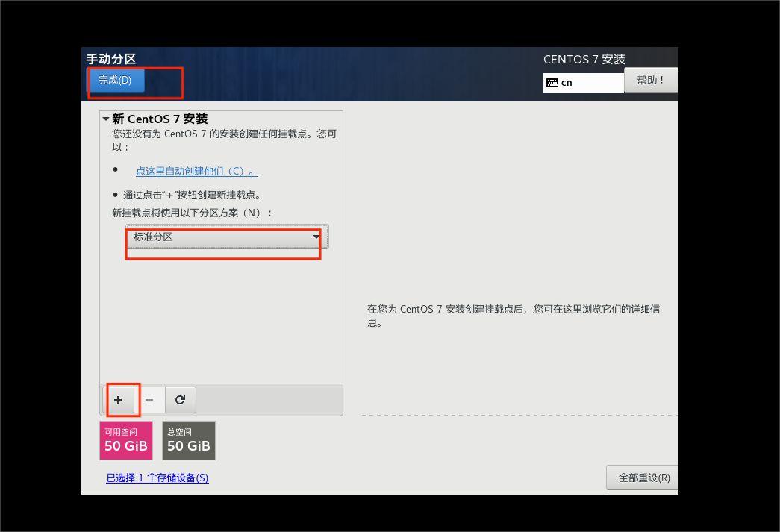This screenshot has height=532, width=780.
Task: Click the 通过点击"+"按钮创建新挂载点 text
Action: click(192, 195)
